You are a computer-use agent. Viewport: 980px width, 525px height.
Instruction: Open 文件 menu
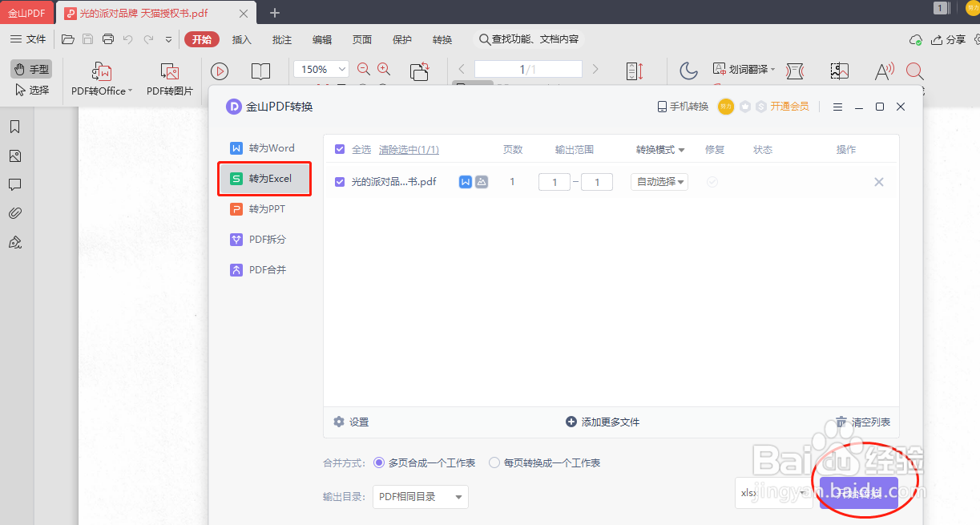point(28,39)
